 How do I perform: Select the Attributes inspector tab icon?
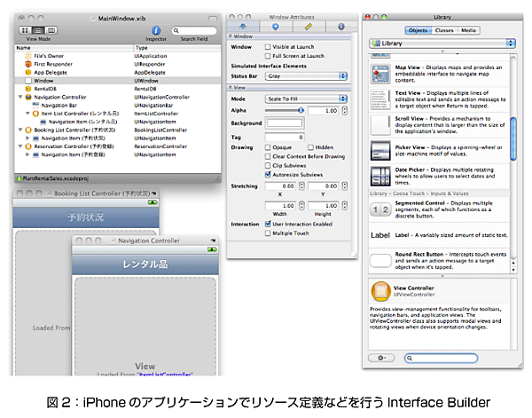click(x=243, y=27)
